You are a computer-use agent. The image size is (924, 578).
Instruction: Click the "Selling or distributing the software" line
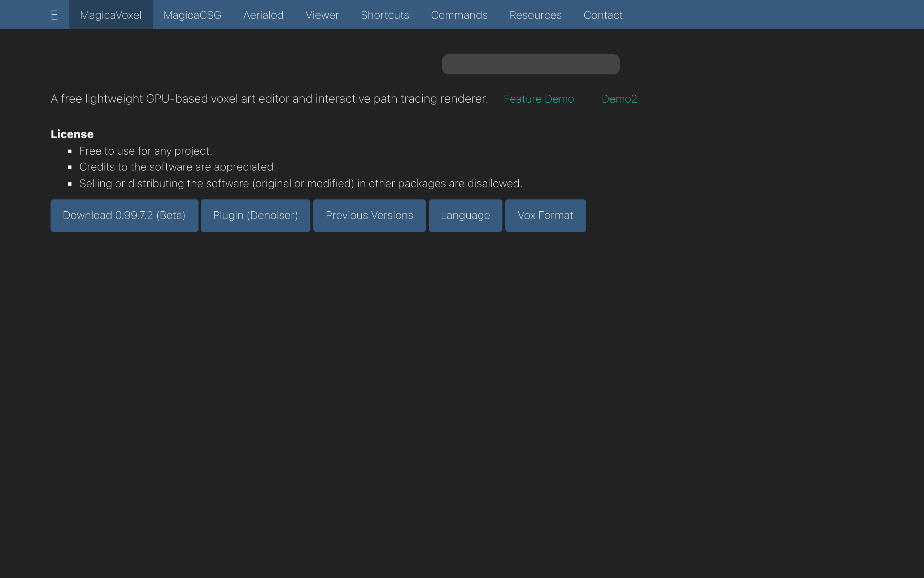(301, 184)
